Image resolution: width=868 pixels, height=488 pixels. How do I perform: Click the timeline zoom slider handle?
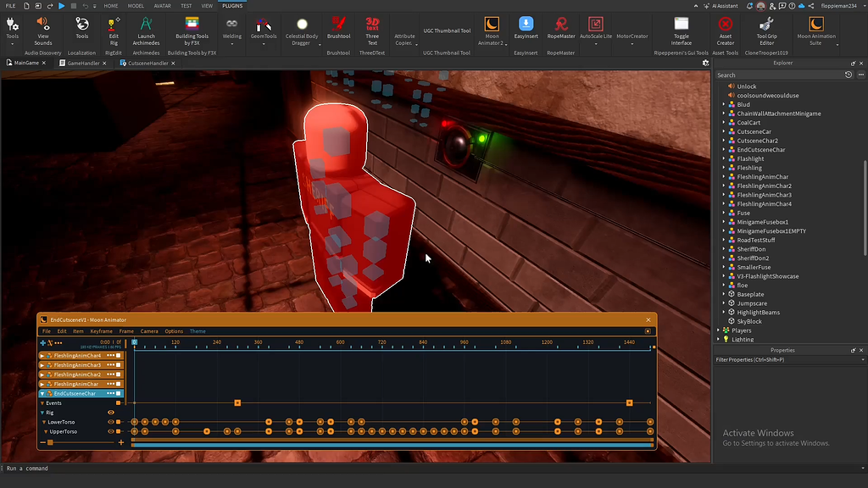pyautogui.click(x=50, y=442)
